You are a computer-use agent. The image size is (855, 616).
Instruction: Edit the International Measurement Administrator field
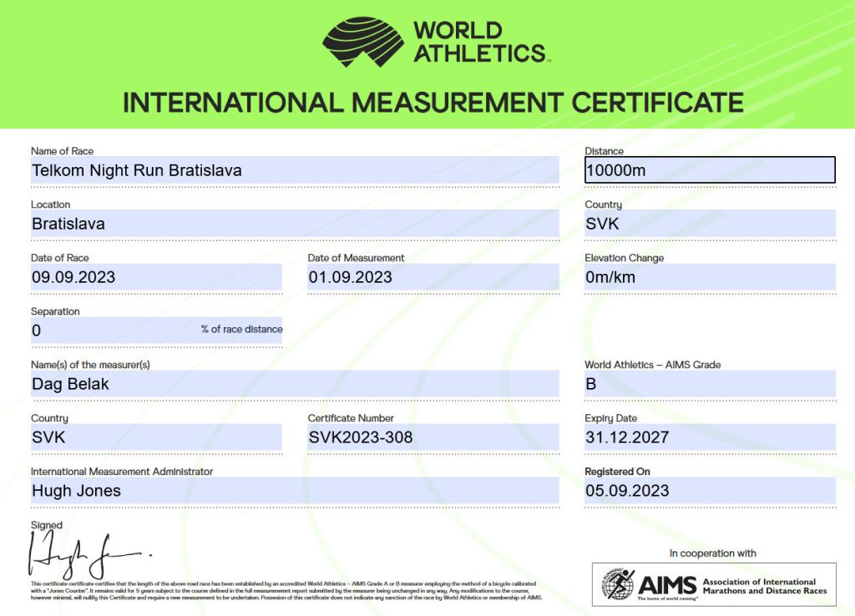click(x=295, y=491)
